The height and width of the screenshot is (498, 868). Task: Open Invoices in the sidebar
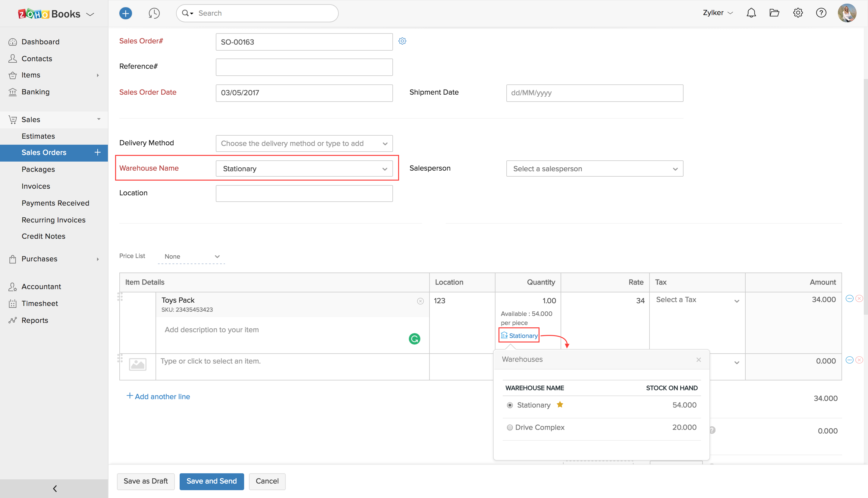[36, 186]
